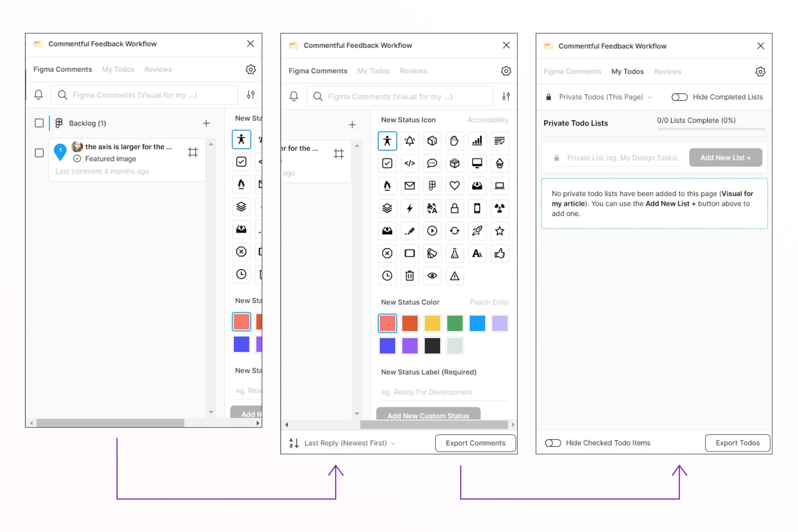Click the Export Comments button
798x532 pixels.
[x=475, y=443]
